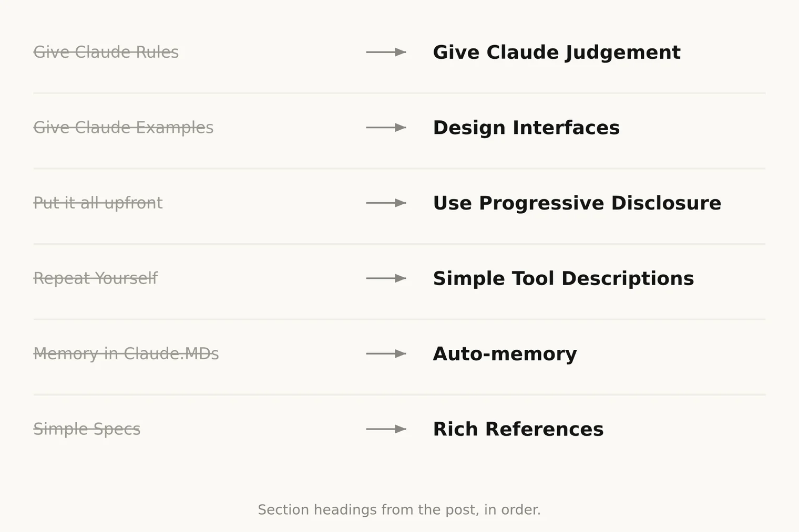Select the Auto-memory heading
Viewport: 799px width, 532px height.
pos(505,354)
